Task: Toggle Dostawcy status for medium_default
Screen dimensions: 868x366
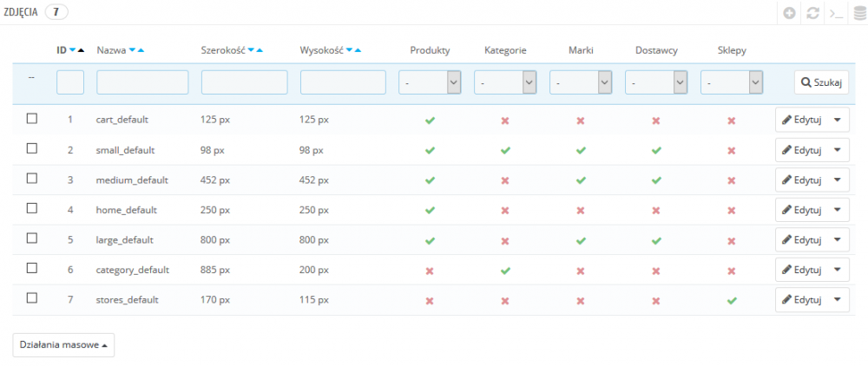Action: tap(656, 180)
